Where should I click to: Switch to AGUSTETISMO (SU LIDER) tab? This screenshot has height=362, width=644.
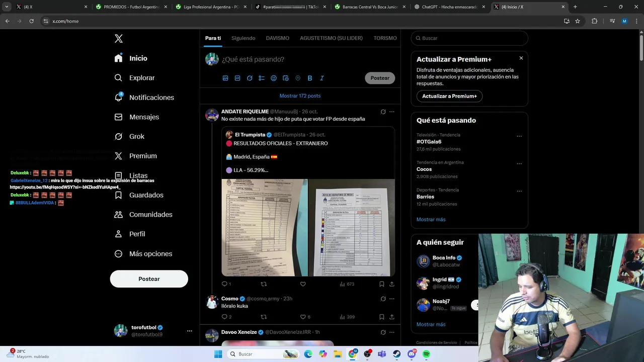click(331, 38)
